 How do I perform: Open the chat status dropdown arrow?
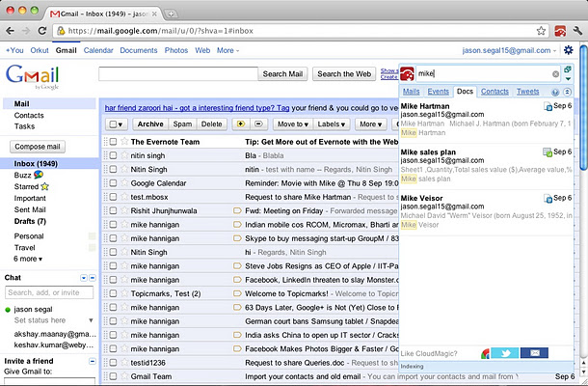point(91,320)
